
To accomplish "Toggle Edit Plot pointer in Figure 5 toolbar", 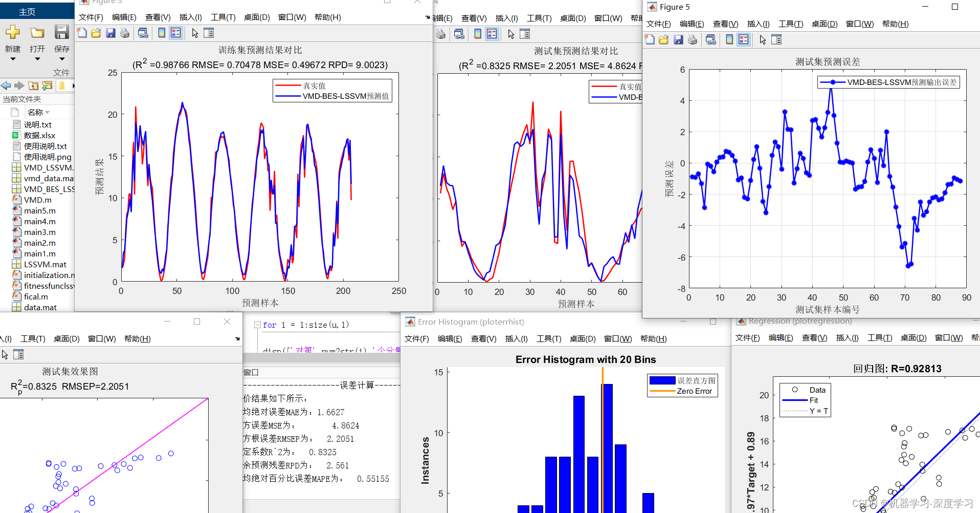I will click(763, 40).
